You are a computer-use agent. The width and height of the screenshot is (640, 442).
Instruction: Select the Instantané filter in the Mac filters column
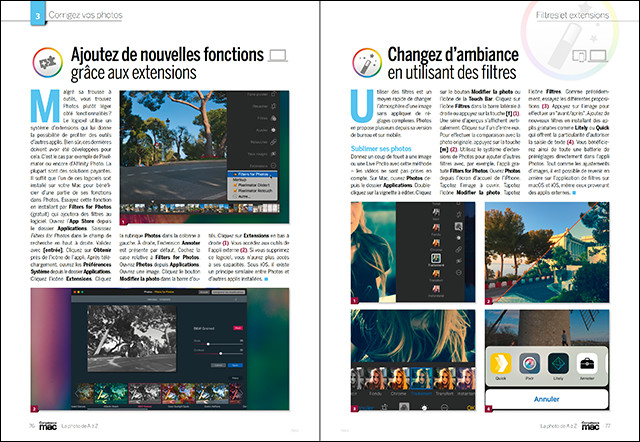(x=436, y=290)
